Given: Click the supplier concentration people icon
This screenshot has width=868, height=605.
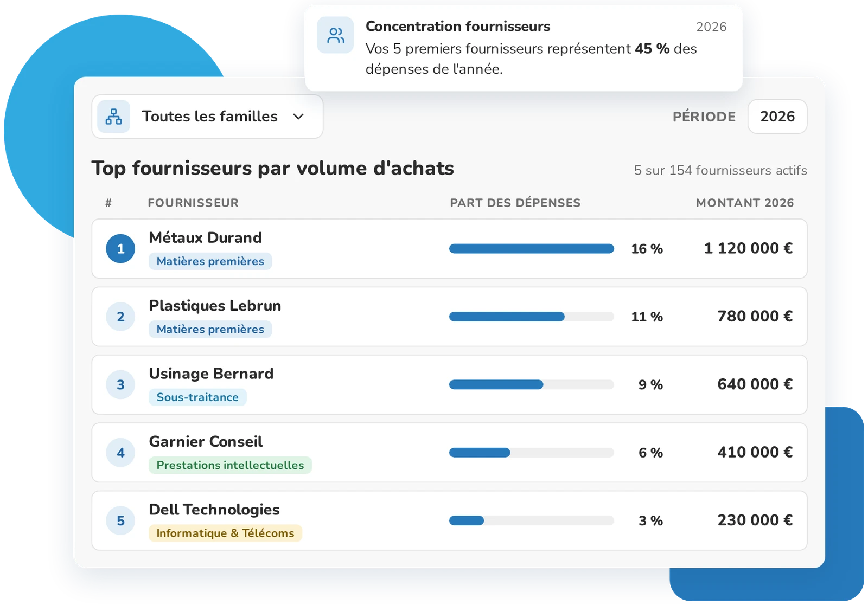Looking at the screenshot, I should point(335,35).
